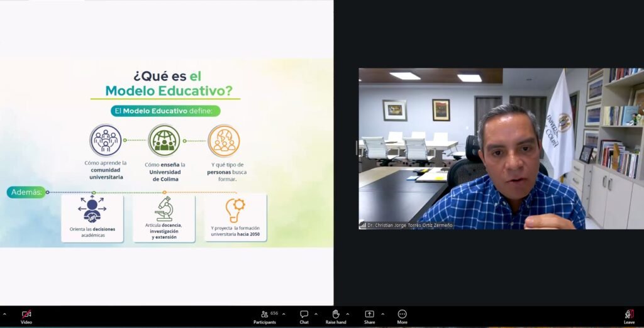Turn on camera with the Video button
The image size is (644, 328).
[x=26, y=317]
